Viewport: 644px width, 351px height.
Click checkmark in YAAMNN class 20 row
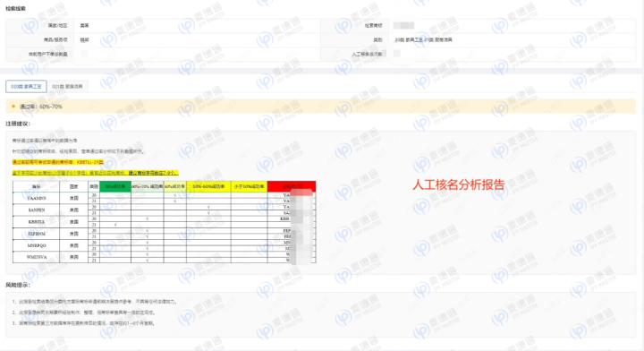[x=175, y=195]
